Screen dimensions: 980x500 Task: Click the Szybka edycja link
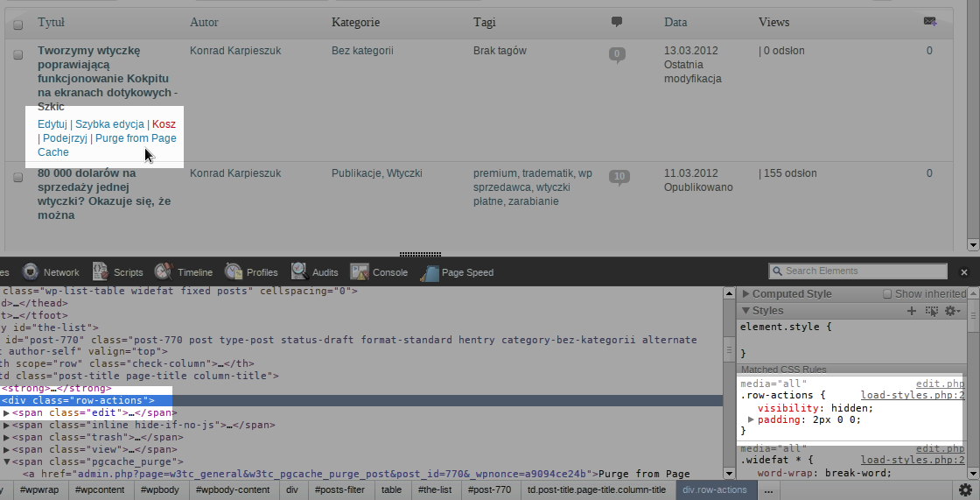pos(109,124)
